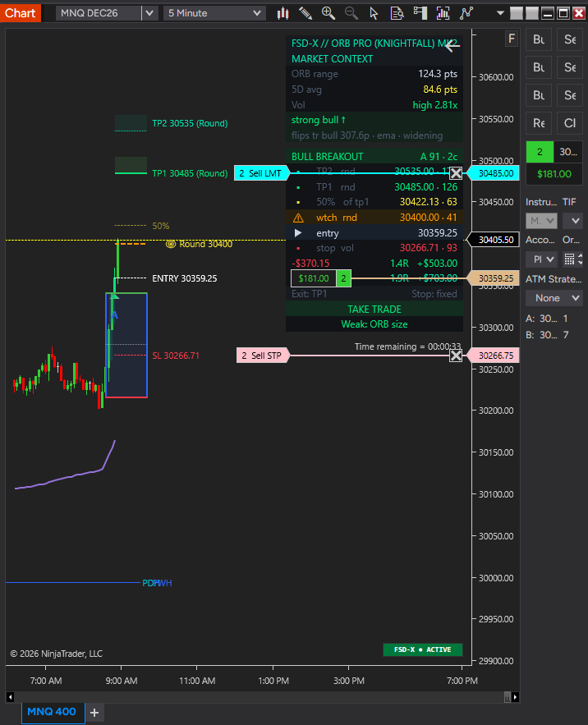Click the Time remaining countdown text

click(407, 346)
